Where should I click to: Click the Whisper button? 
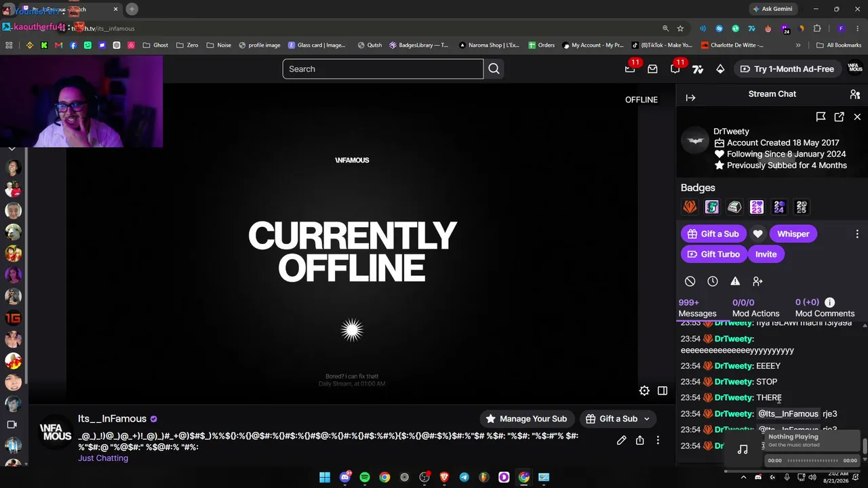click(793, 234)
